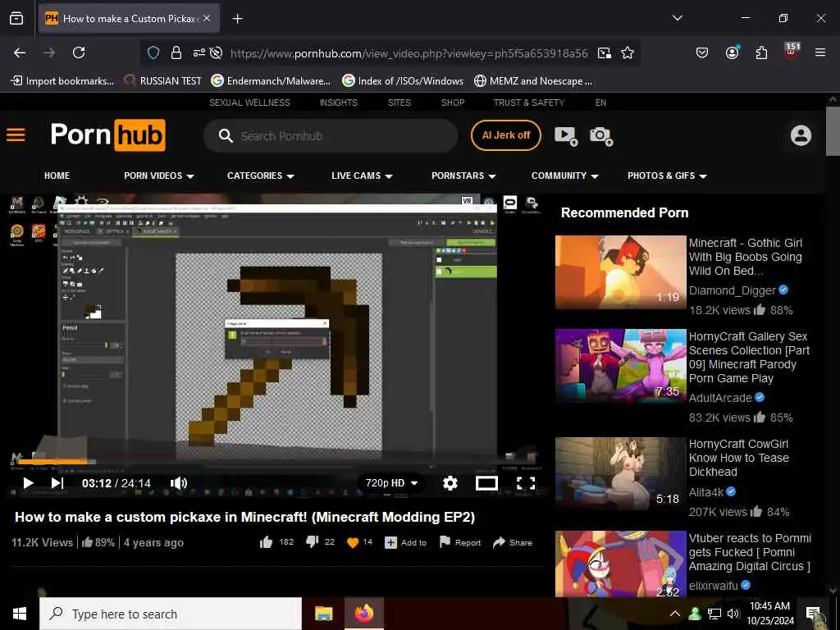Open the user profile avatar menu

tap(801, 135)
